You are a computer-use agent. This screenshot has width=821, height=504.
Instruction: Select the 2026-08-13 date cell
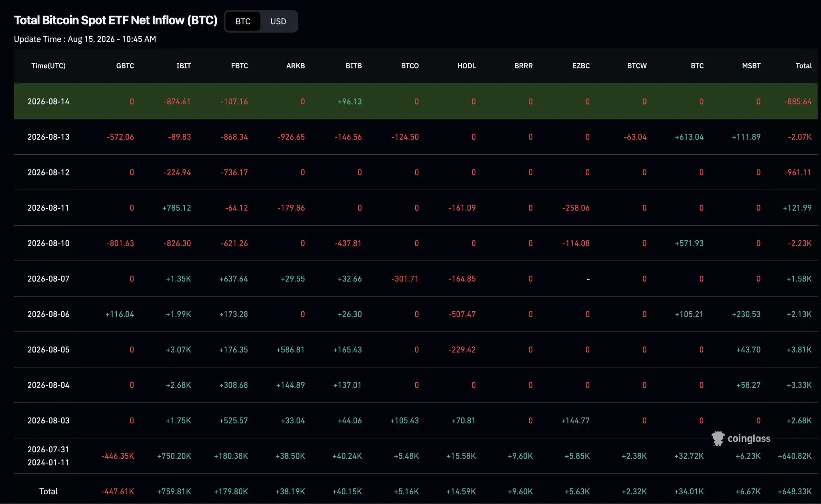pyautogui.click(x=49, y=137)
